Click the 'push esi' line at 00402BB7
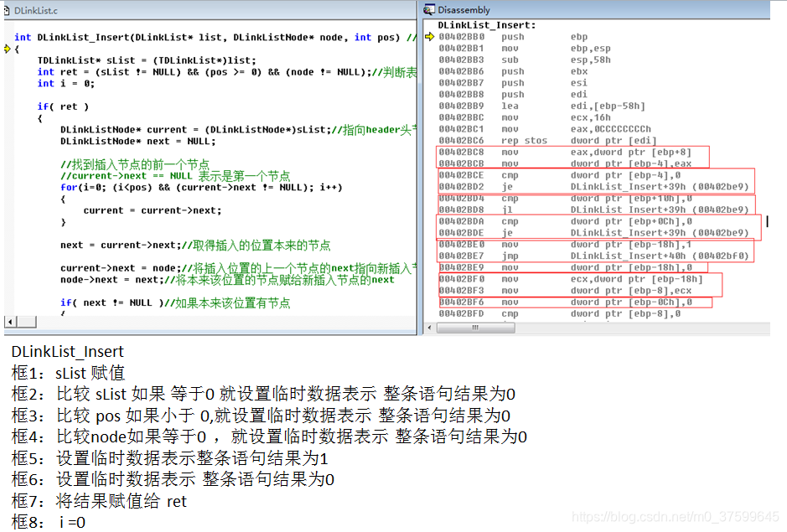The height and width of the screenshot is (532, 787). (513, 83)
